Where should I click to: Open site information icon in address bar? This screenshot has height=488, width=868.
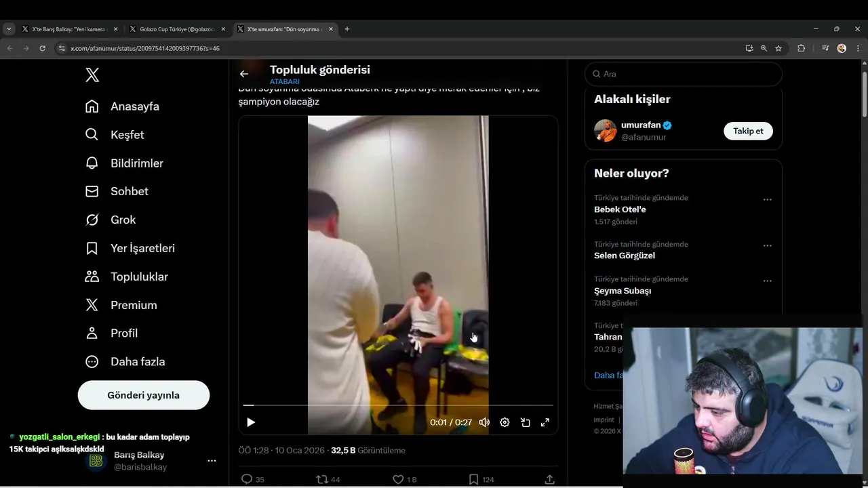click(x=62, y=48)
